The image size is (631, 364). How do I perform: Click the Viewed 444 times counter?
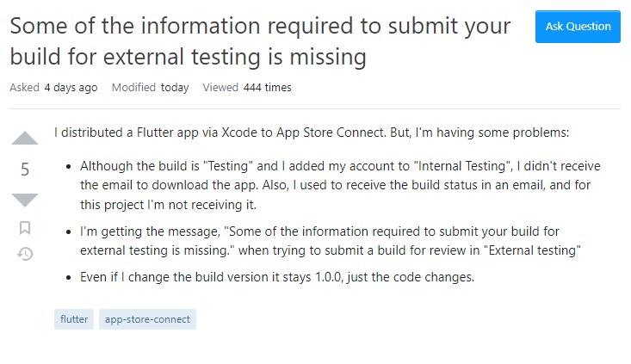(247, 87)
